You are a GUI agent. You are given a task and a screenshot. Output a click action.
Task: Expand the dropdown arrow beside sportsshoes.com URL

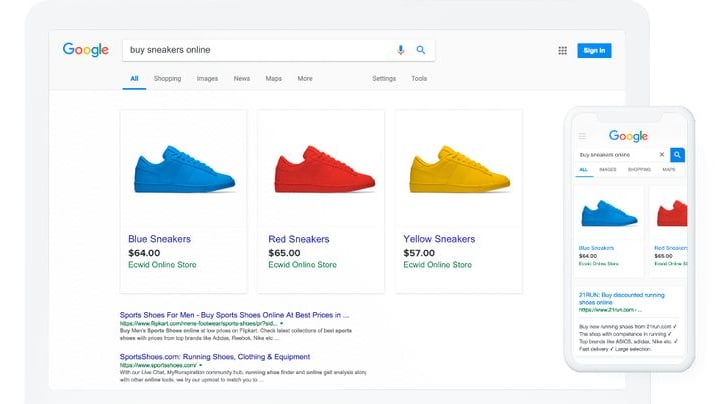coord(200,365)
